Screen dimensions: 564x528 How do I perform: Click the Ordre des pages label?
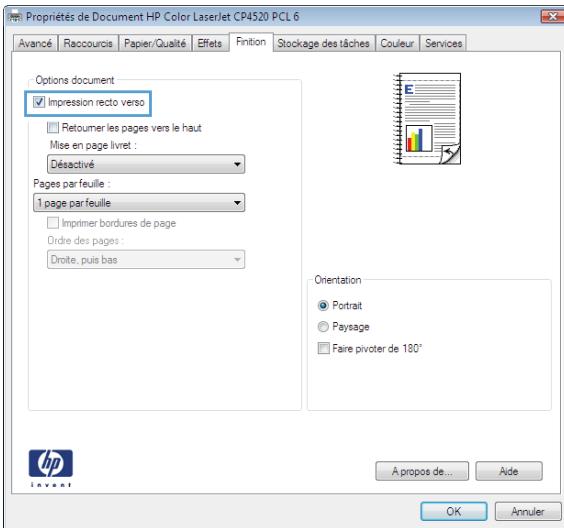(86, 241)
